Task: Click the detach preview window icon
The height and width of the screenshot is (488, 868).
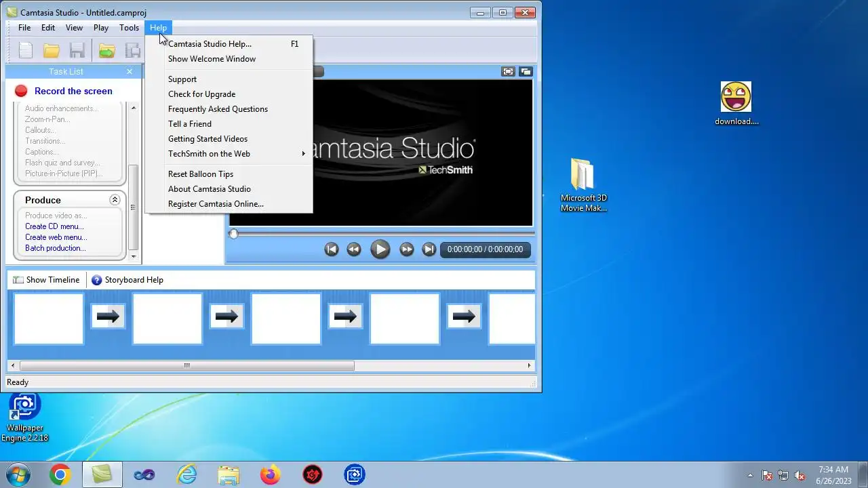Action: coord(526,71)
